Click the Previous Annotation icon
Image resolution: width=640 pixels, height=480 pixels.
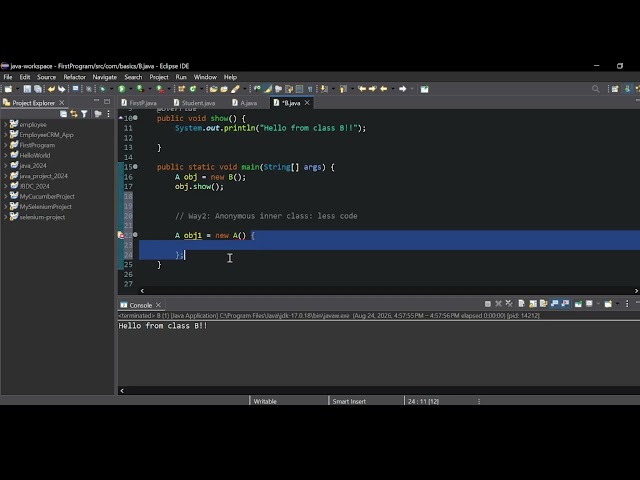[343, 89]
